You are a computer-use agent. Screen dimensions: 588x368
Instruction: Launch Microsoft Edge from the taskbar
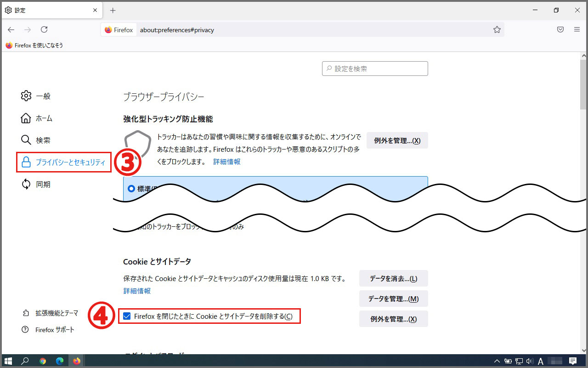[60, 361]
